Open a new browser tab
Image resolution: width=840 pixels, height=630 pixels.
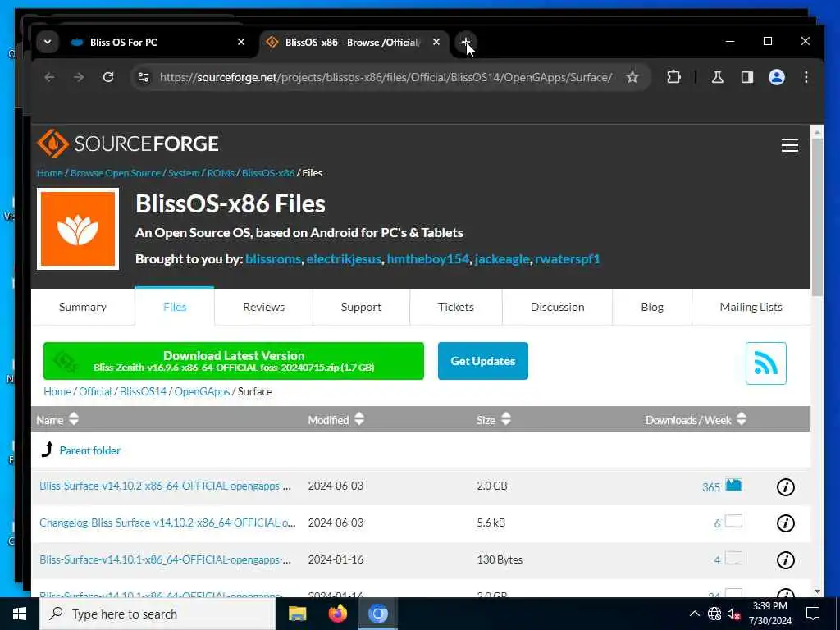[x=466, y=42]
